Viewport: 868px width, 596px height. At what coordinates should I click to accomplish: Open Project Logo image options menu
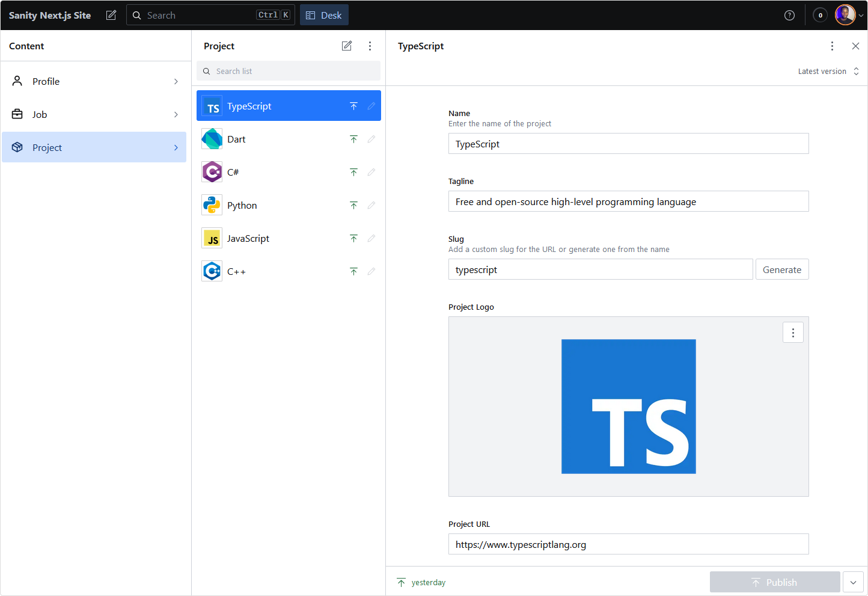coord(793,333)
